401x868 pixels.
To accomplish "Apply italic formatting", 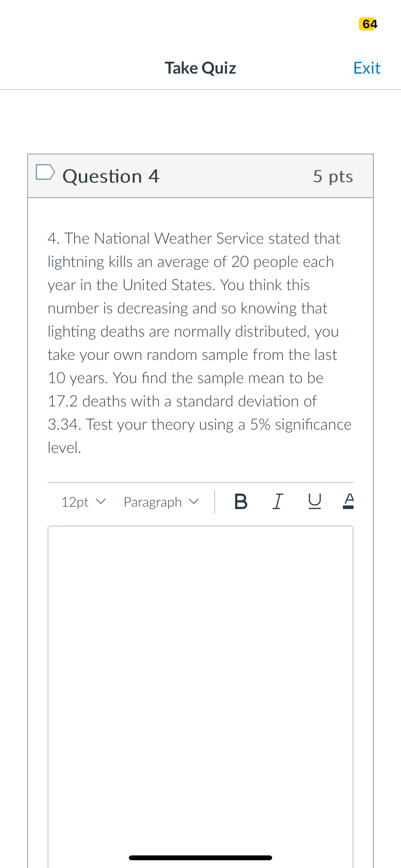I will coord(278,502).
